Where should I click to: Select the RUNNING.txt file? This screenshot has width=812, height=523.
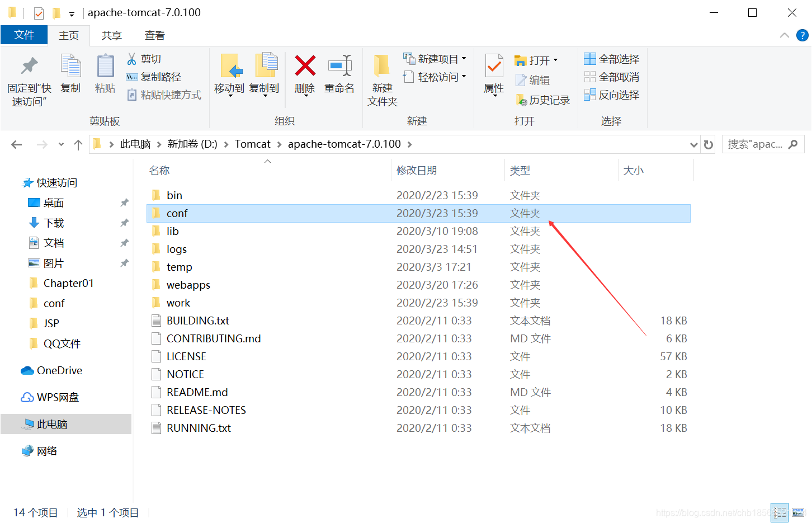pyautogui.click(x=418, y=428)
